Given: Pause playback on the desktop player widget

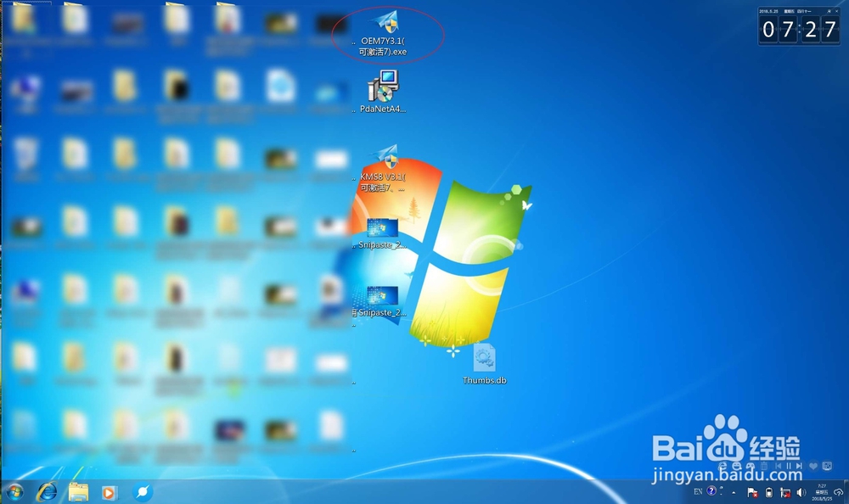Looking at the screenshot, I should (789, 466).
